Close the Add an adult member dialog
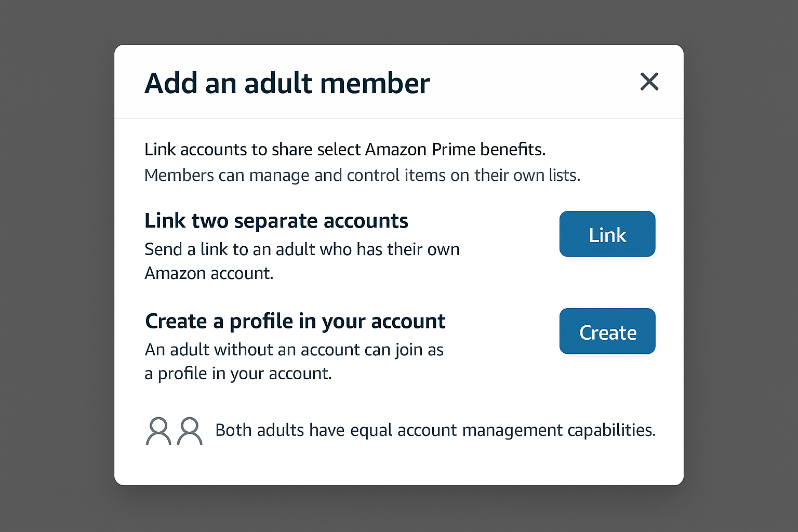Image resolution: width=798 pixels, height=532 pixels. click(x=649, y=82)
